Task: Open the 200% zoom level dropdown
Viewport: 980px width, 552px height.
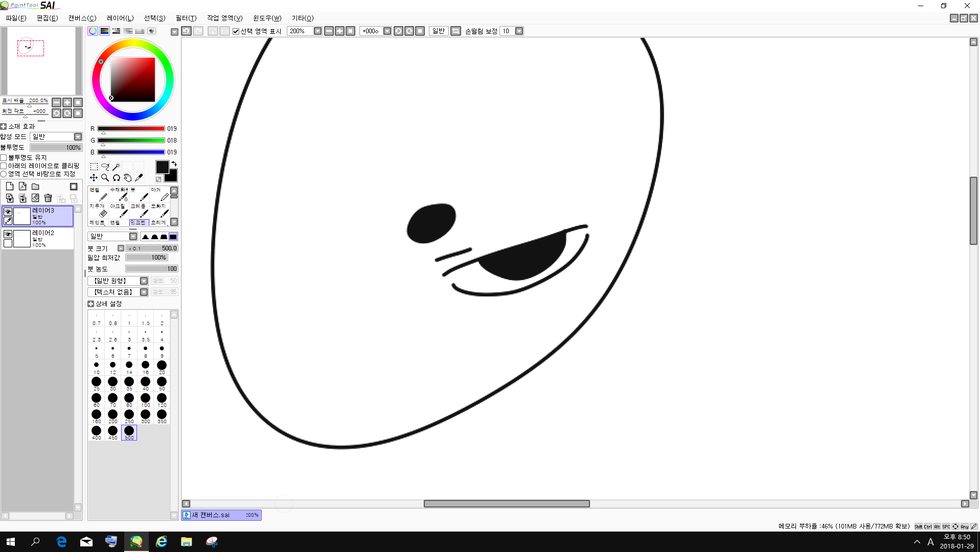Action: coord(317,31)
